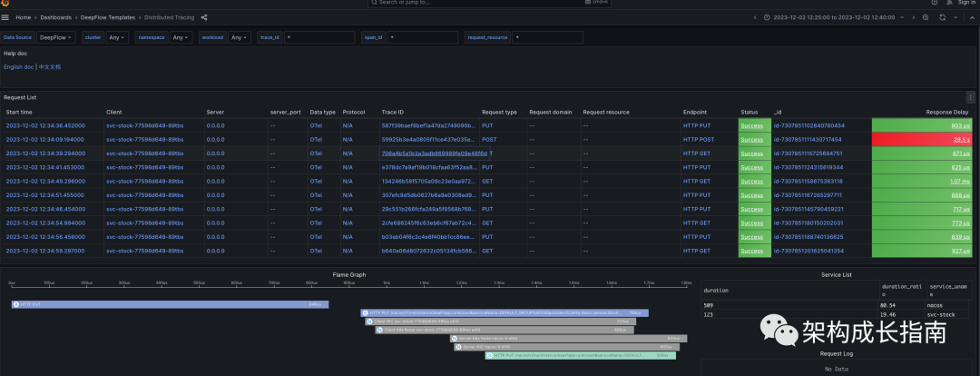Sort by Endpoint column header
Viewport: 980px width, 376px height.
[x=695, y=112]
